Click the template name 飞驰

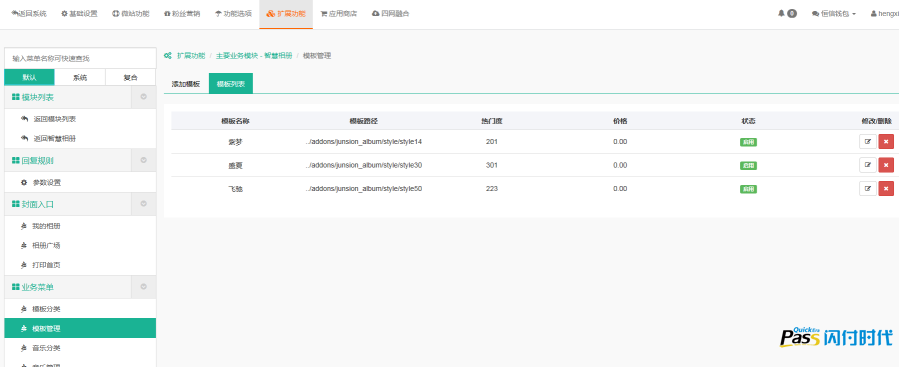click(235, 189)
